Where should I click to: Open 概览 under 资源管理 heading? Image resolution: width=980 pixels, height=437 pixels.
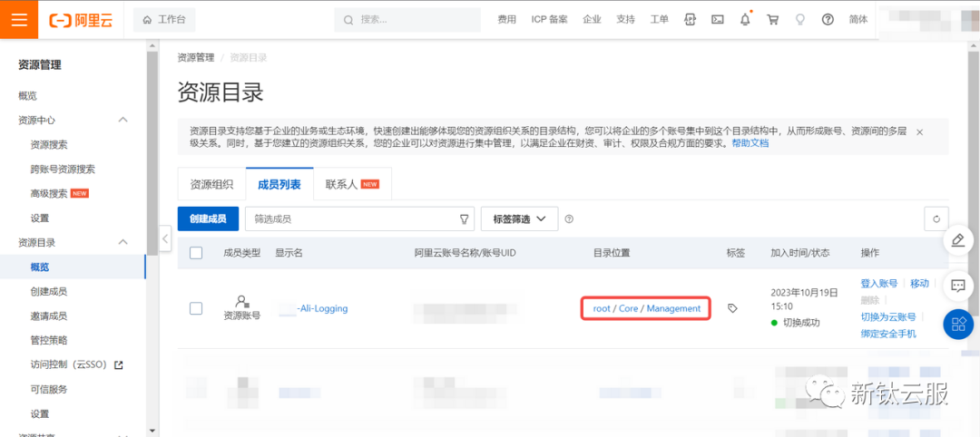[27, 95]
